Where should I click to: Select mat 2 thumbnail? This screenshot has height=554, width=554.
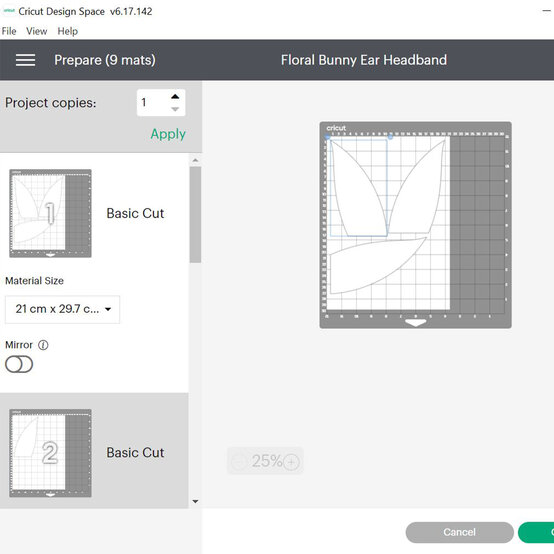50,453
